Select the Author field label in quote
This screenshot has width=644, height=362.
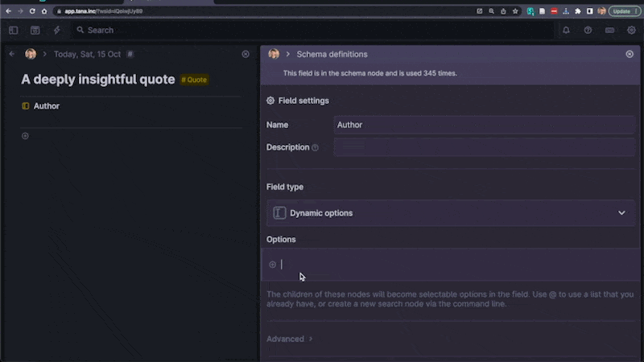coord(47,106)
